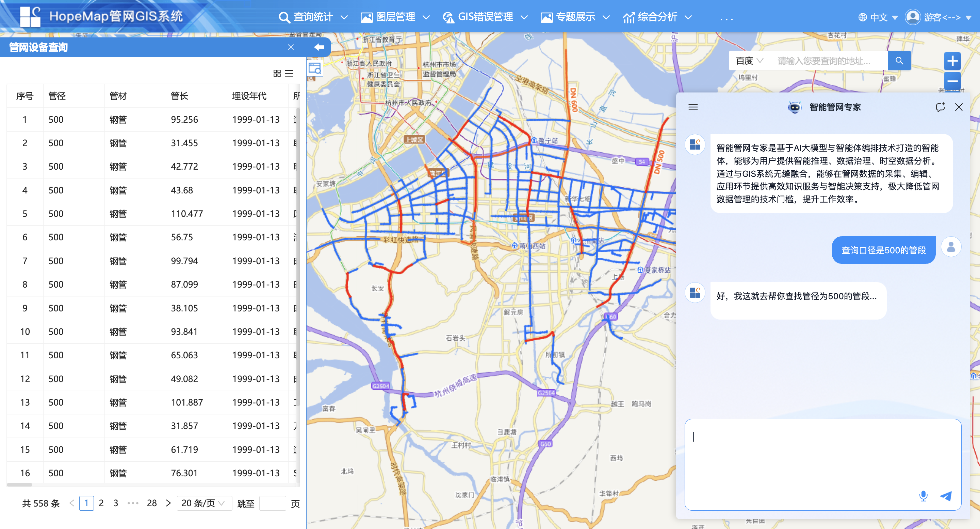Click the horizontal table scrollbar
The height and width of the screenshot is (529, 980).
tap(20, 484)
